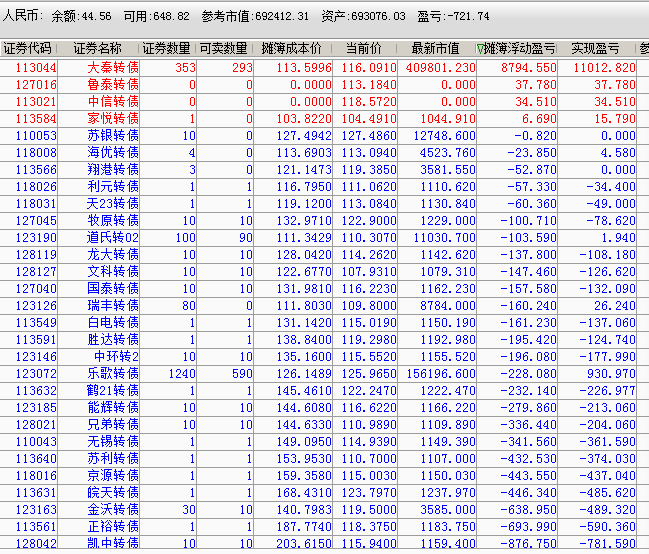This screenshot has height=554, width=649.
Task: Select the 金沃转债 row
Action: 324,509
